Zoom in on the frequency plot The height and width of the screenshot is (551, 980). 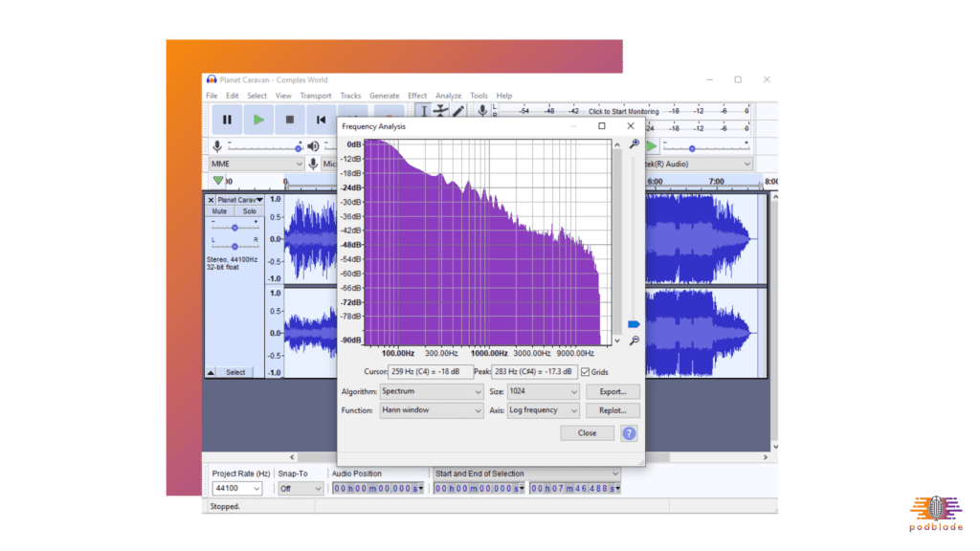point(635,144)
